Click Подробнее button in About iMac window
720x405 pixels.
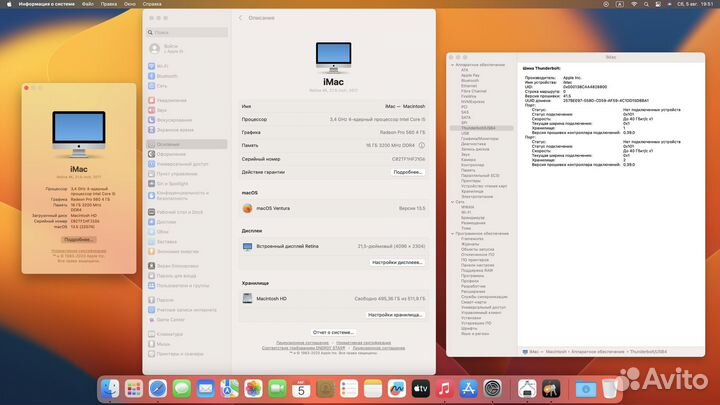[x=79, y=240]
